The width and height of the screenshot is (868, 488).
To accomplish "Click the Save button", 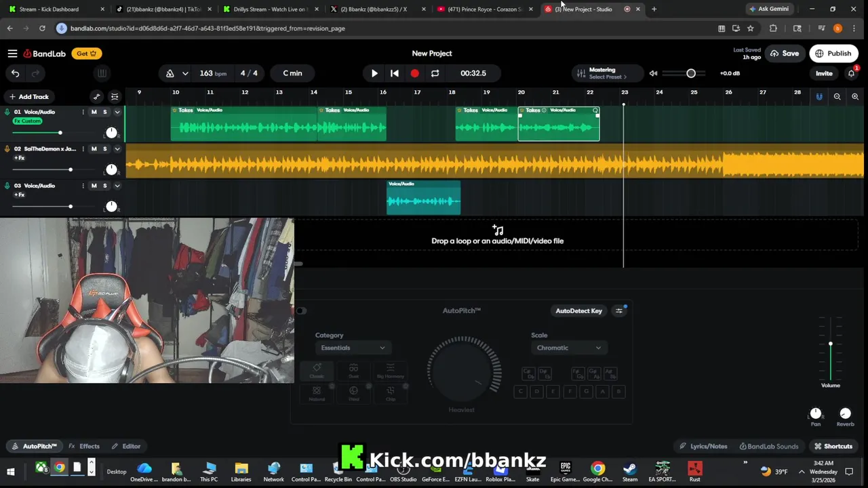I will coord(785,54).
